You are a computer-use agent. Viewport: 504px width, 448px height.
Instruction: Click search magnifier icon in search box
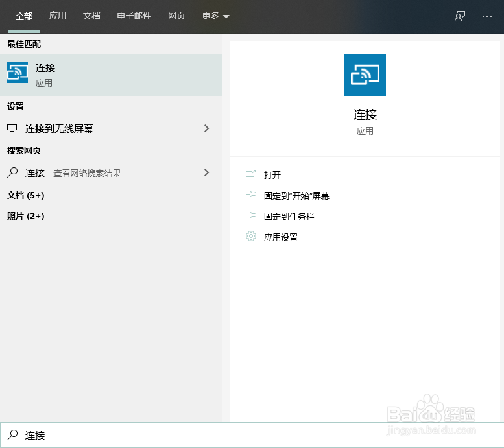pos(12,435)
